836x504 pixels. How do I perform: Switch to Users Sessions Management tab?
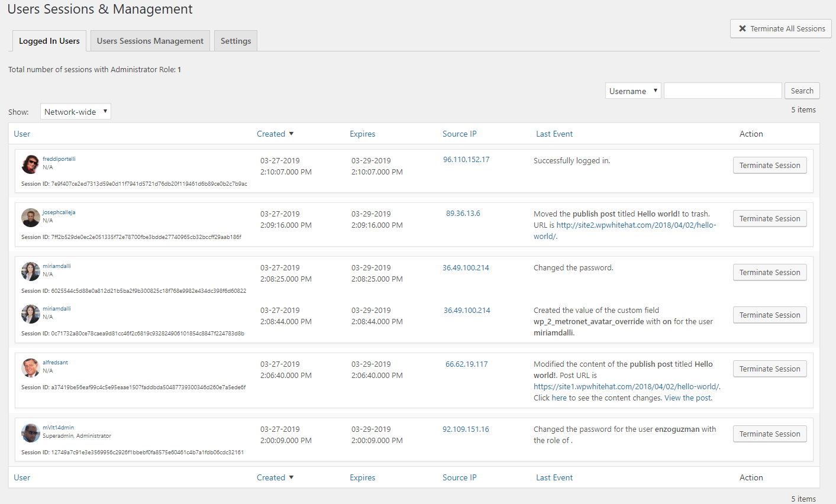pyautogui.click(x=150, y=41)
